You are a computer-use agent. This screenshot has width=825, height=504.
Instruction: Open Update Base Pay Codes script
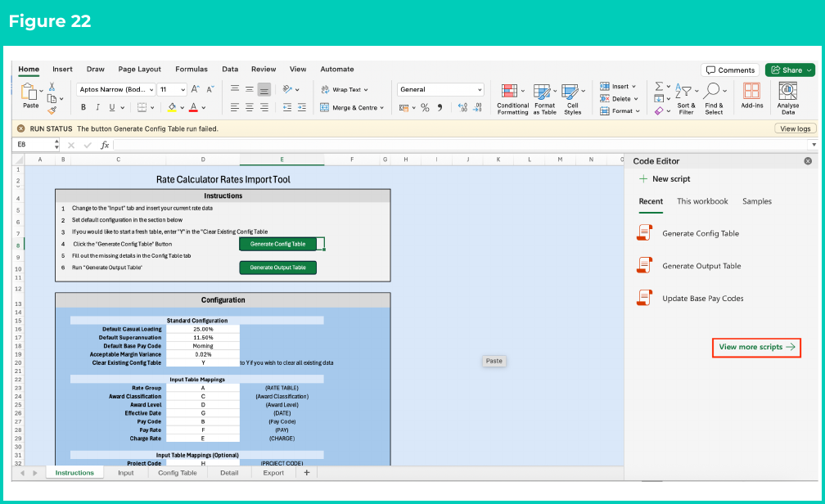pos(690,299)
